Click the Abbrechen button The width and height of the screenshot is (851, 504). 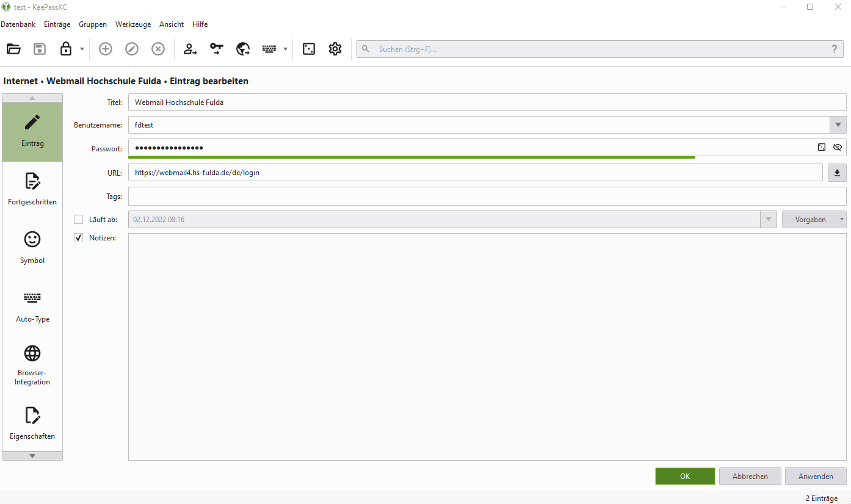(750, 477)
